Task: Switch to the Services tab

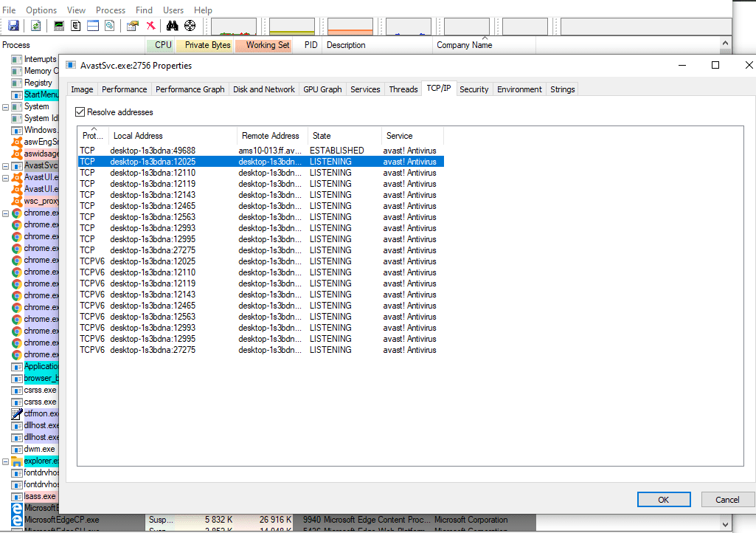Action: (365, 89)
